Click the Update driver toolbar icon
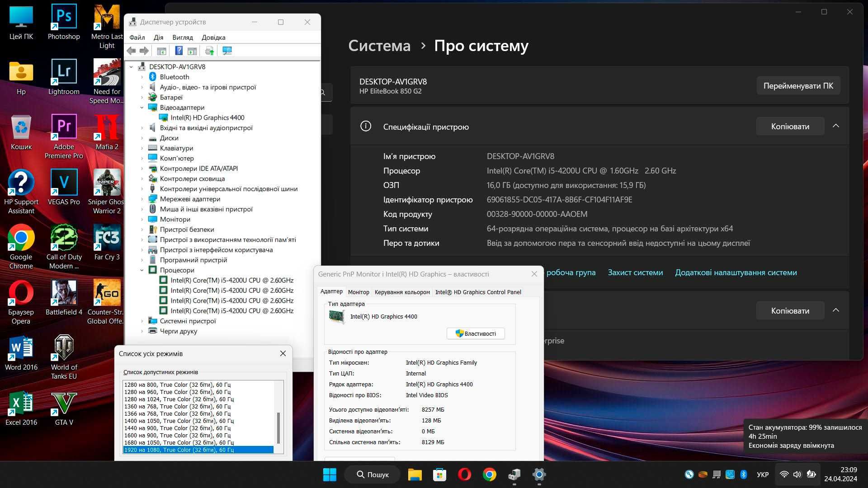Image resolution: width=868 pixels, height=488 pixels. [209, 51]
